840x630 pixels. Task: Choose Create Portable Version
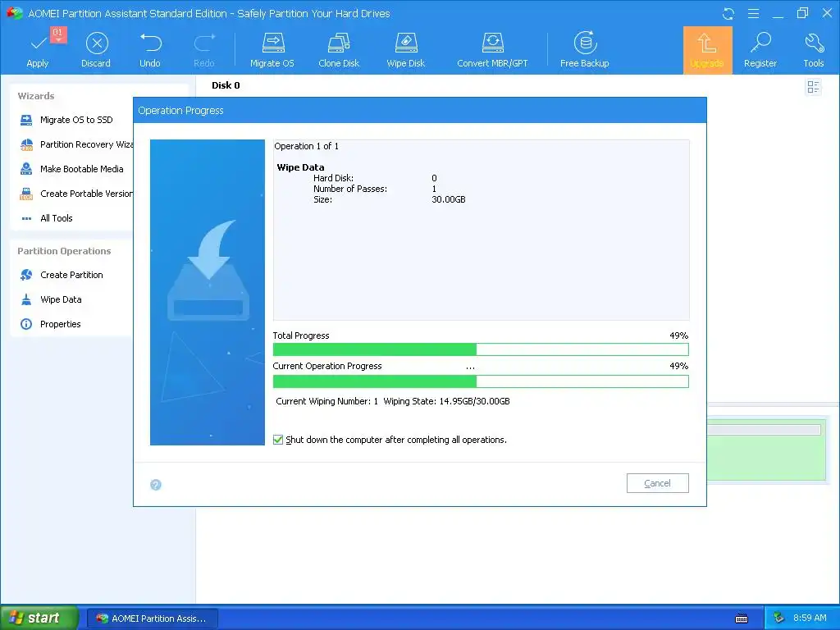[x=75, y=194]
